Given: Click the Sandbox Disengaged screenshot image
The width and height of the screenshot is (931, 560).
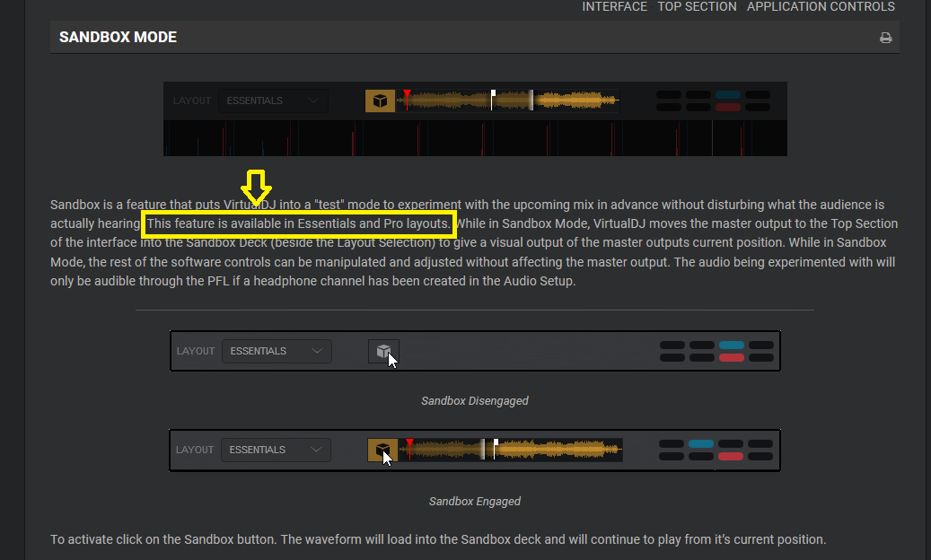Looking at the screenshot, I should pos(475,351).
